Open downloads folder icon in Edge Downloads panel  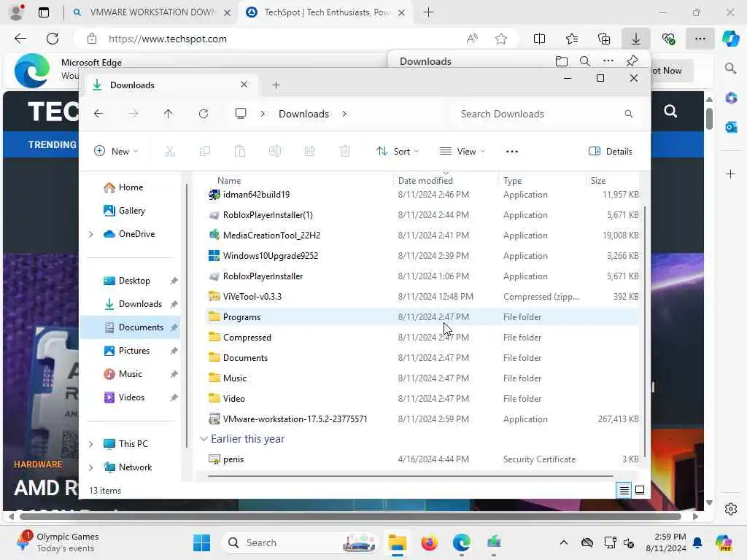[562, 61]
